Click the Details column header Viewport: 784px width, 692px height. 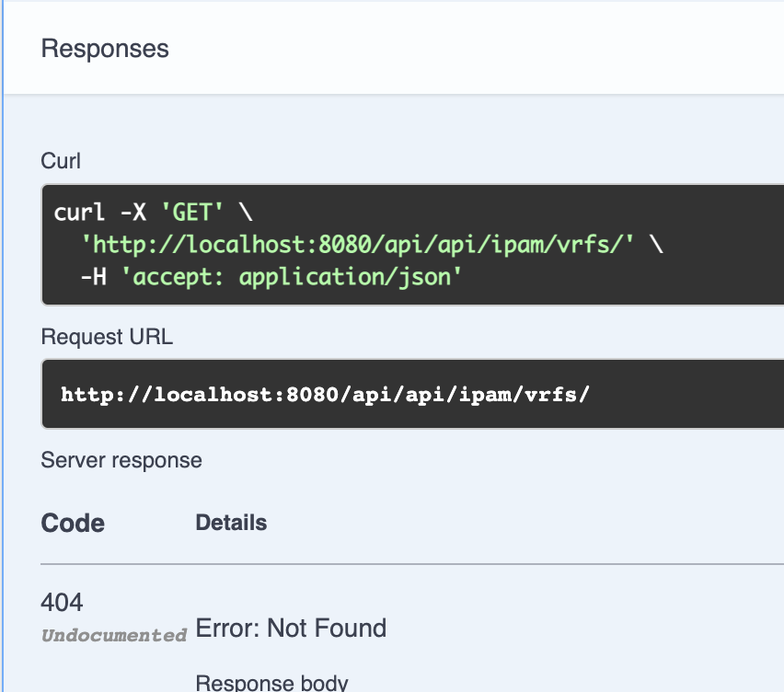point(230,522)
